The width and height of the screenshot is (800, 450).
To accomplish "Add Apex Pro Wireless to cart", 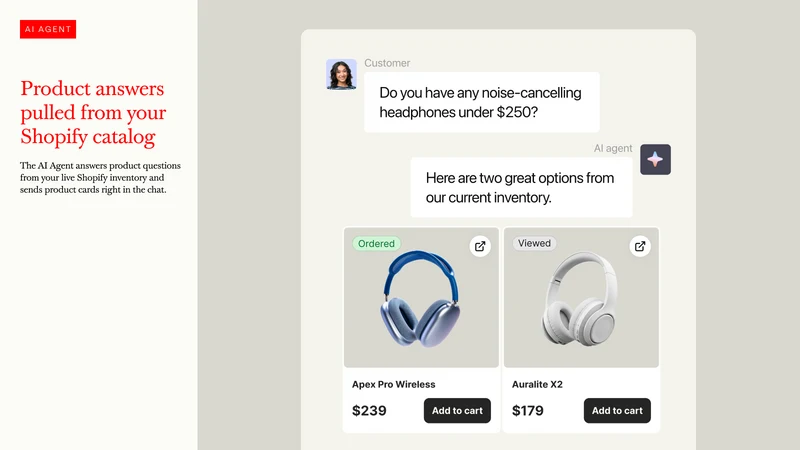I will pyautogui.click(x=457, y=411).
